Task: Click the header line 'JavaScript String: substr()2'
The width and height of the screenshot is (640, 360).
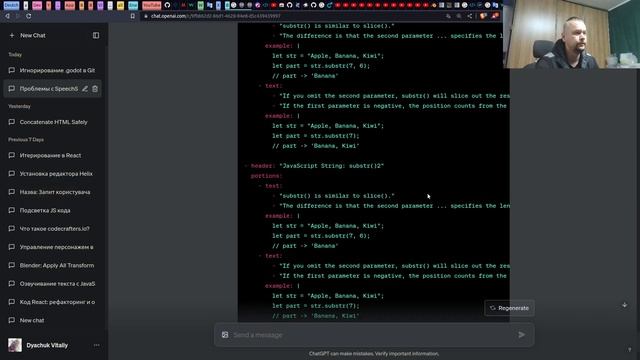Action: [x=318, y=166]
